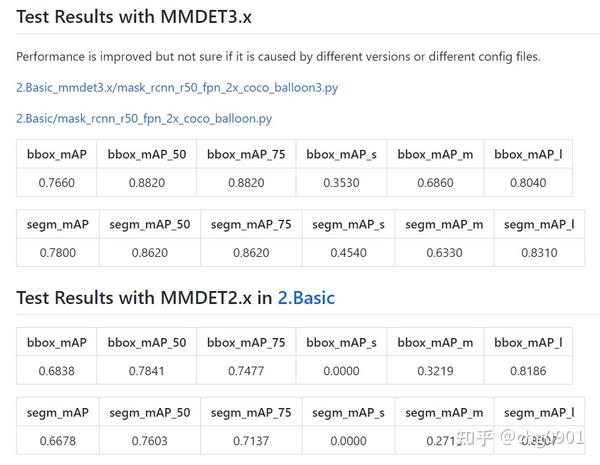Click the 0.6860 bbox_mAP_m cell
600x465 pixels.
[x=435, y=183]
